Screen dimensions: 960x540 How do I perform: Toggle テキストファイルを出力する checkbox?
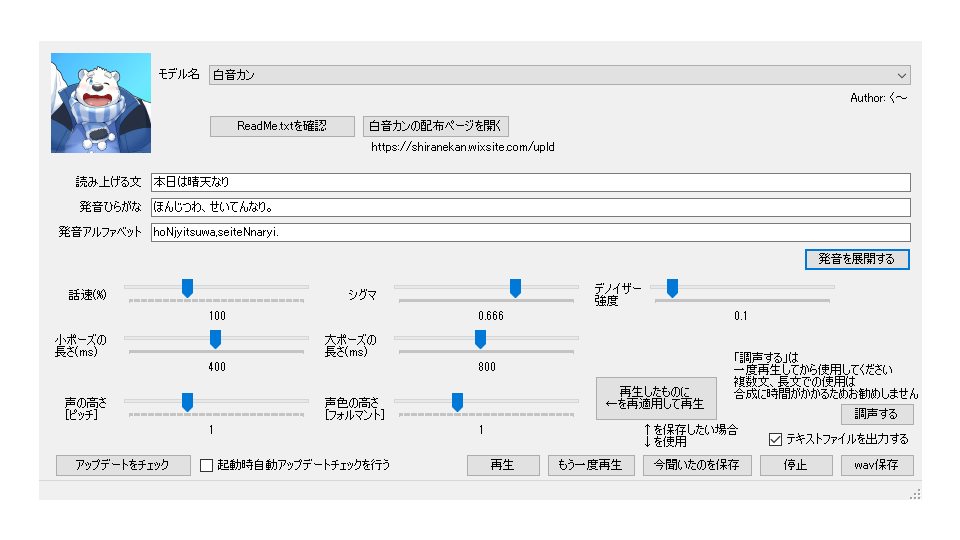[x=775, y=439]
